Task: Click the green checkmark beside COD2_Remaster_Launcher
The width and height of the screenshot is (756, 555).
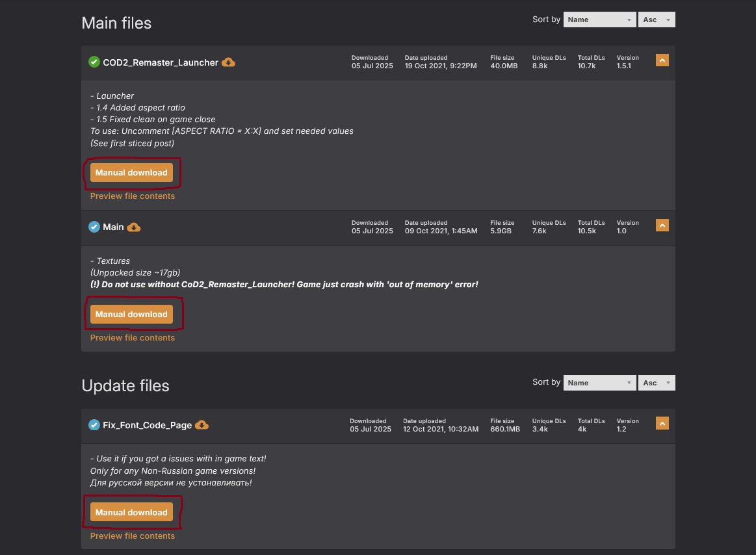Action: 94,62
